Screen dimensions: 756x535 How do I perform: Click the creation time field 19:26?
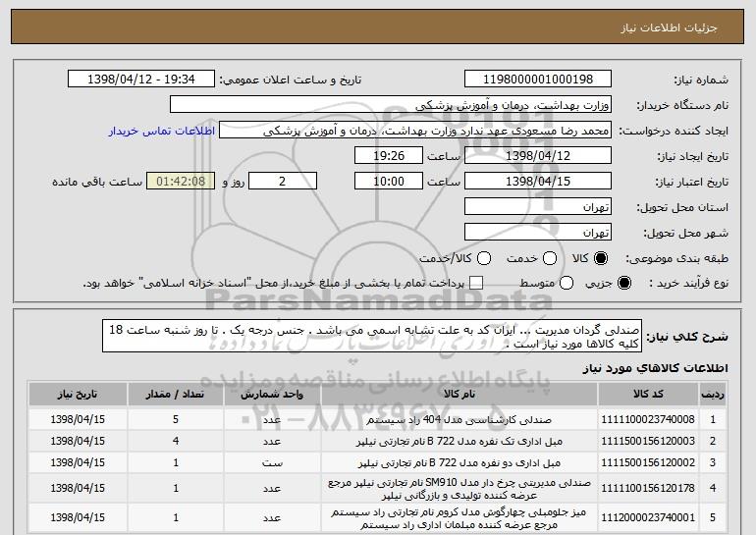tap(389, 156)
